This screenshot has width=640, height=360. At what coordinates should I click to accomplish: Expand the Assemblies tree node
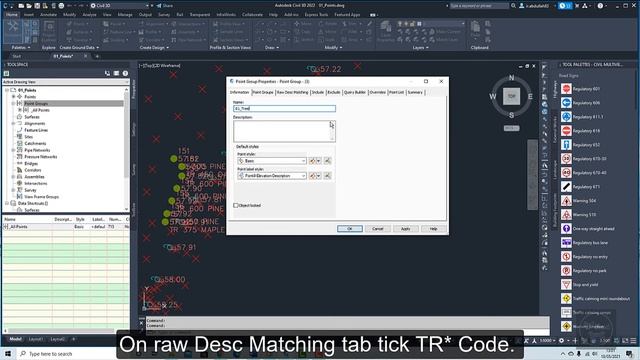point(13,177)
